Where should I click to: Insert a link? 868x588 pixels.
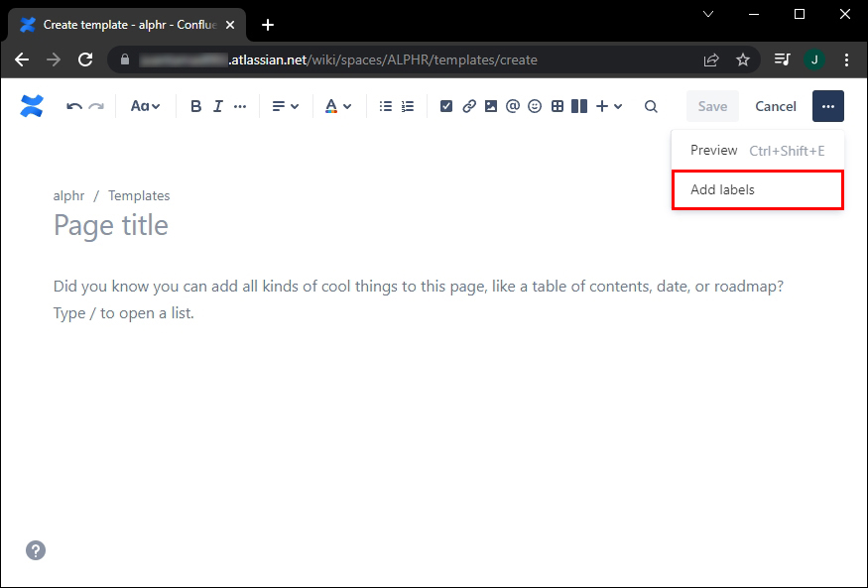pyautogui.click(x=468, y=106)
